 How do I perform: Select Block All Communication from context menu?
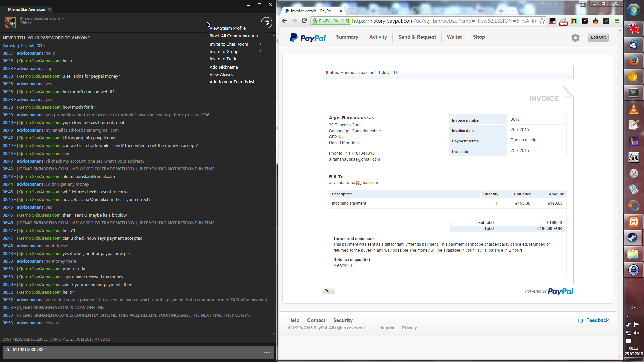(235, 36)
